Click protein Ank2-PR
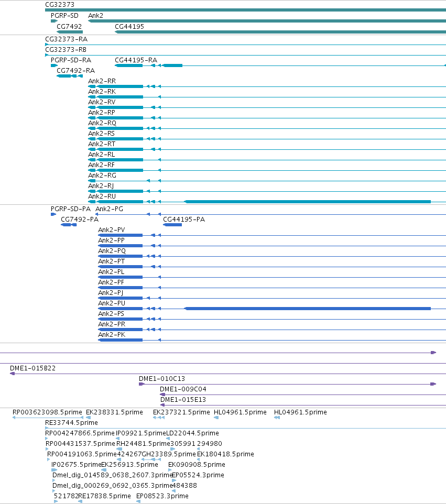Image resolution: width=446 pixels, height=504 pixels. click(112, 324)
